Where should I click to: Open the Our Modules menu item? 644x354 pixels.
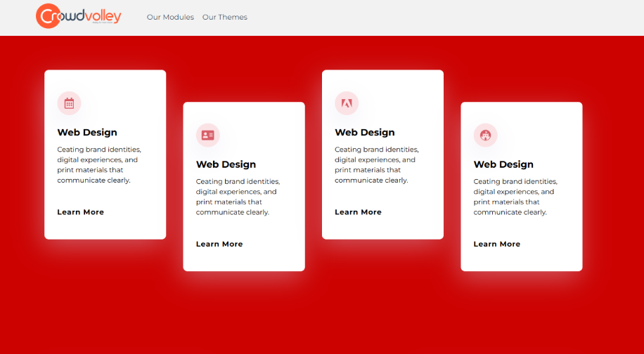tap(170, 17)
